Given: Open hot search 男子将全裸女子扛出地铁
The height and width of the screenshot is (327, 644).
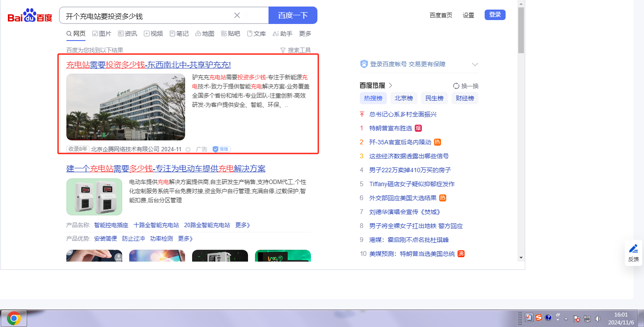Looking at the screenshot, I should pyautogui.click(x=416, y=226).
